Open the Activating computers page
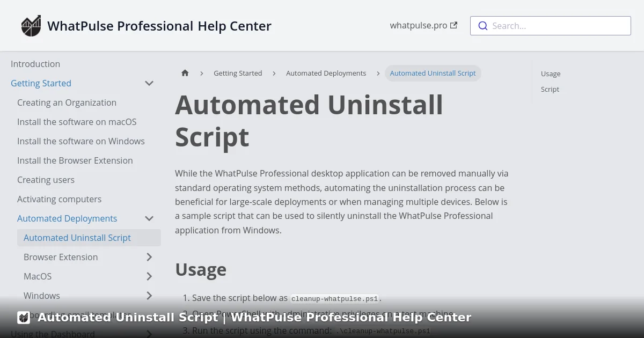The image size is (644, 338). pos(59,199)
